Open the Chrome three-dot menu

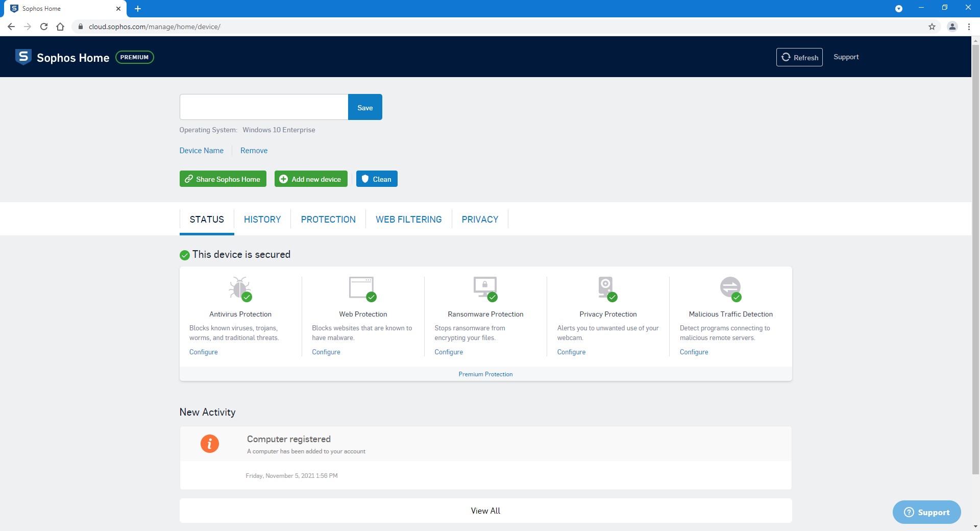969,27
